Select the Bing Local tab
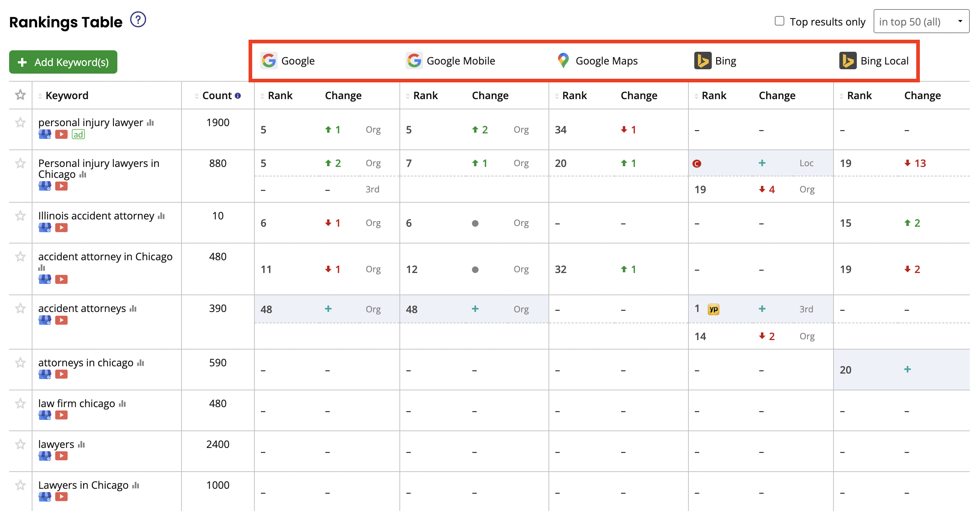This screenshot has height=511, width=980. click(874, 61)
